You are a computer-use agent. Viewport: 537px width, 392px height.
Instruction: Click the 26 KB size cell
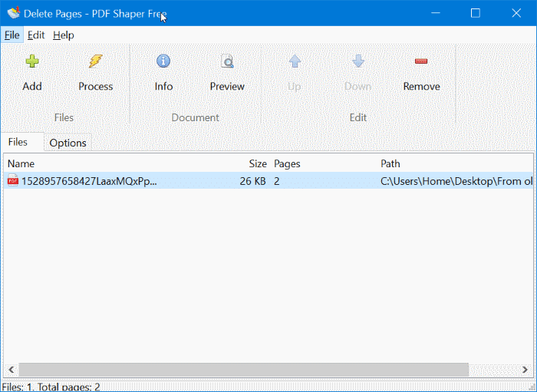coord(252,181)
